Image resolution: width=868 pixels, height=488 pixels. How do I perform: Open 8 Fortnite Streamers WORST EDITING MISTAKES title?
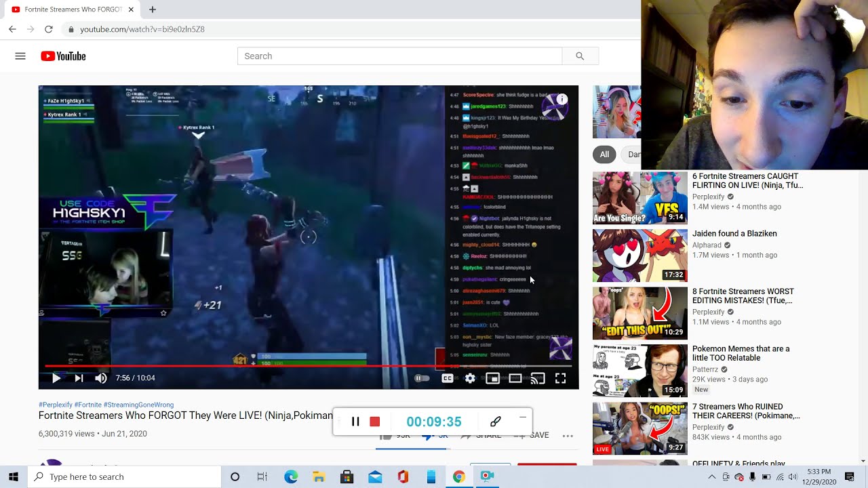click(x=743, y=296)
